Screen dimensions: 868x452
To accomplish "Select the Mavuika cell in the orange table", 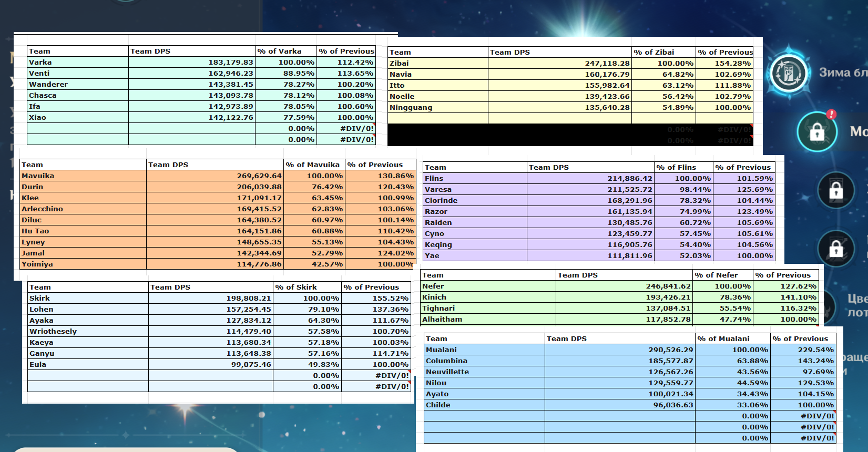I will point(83,176).
